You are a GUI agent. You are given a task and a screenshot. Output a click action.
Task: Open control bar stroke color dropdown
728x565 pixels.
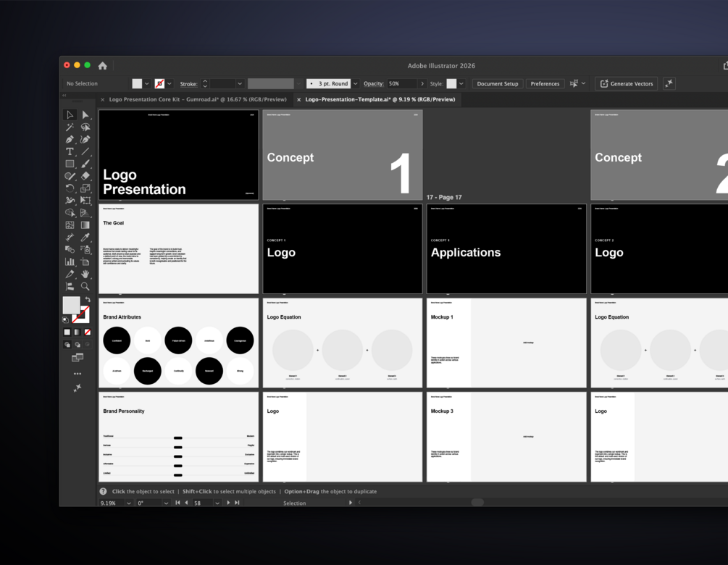pyautogui.click(x=170, y=83)
